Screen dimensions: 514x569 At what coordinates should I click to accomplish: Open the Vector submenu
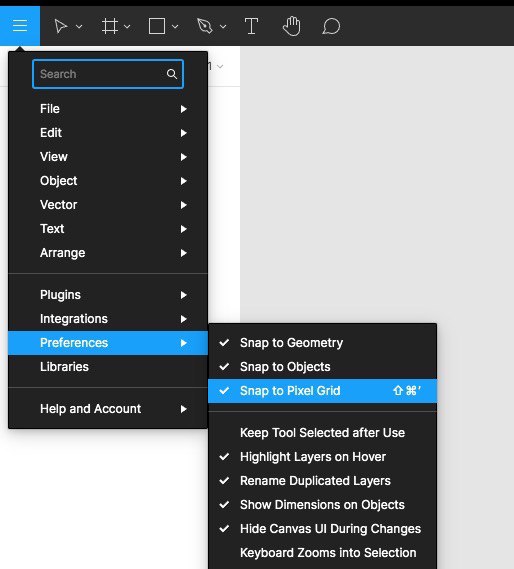point(108,205)
